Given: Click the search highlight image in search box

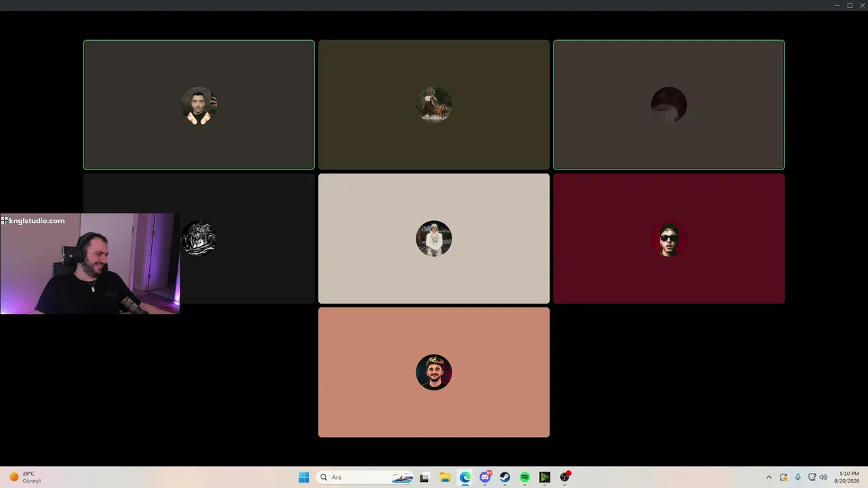Looking at the screenshot, I should tap(402, 477).
